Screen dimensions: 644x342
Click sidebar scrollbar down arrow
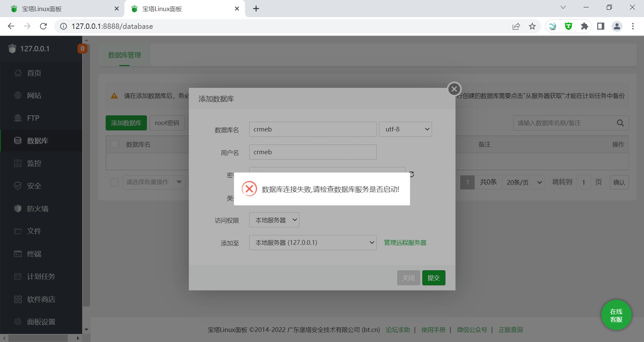(86, 330)
